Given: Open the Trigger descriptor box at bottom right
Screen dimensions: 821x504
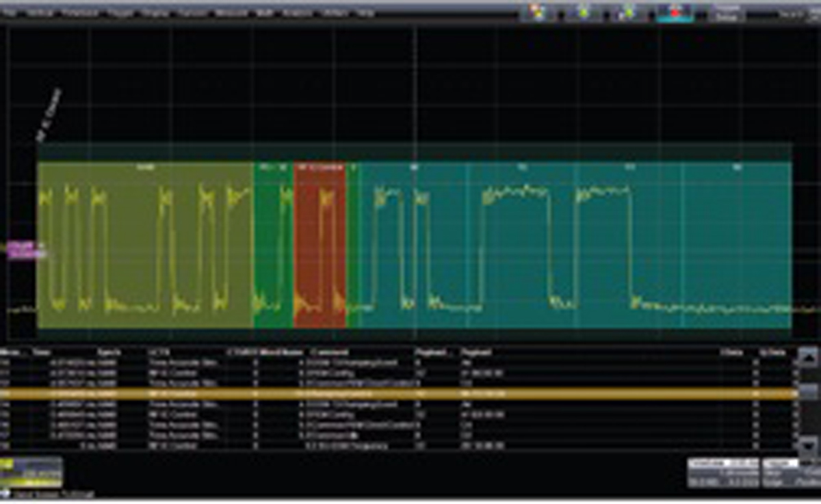Looking at the screenshot, I should tap(790, 473).
